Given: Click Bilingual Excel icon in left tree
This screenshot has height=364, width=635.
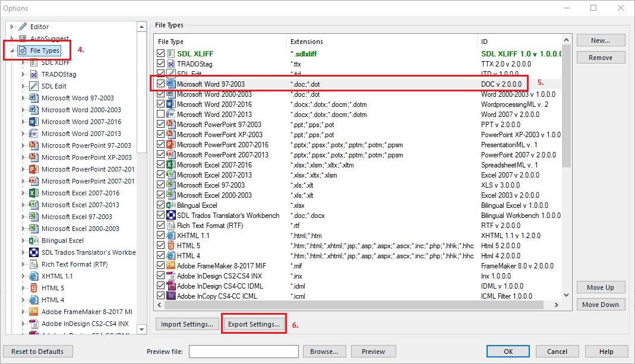Looking at the screenshot, I should tap(34, 240).
